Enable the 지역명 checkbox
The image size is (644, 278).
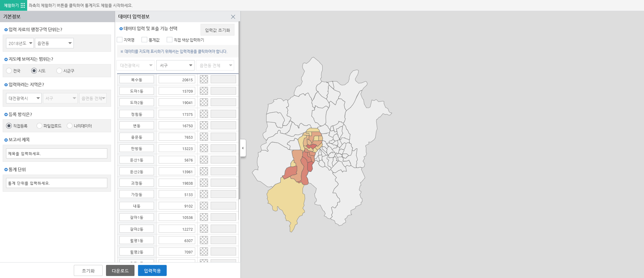tap(120, 40)
